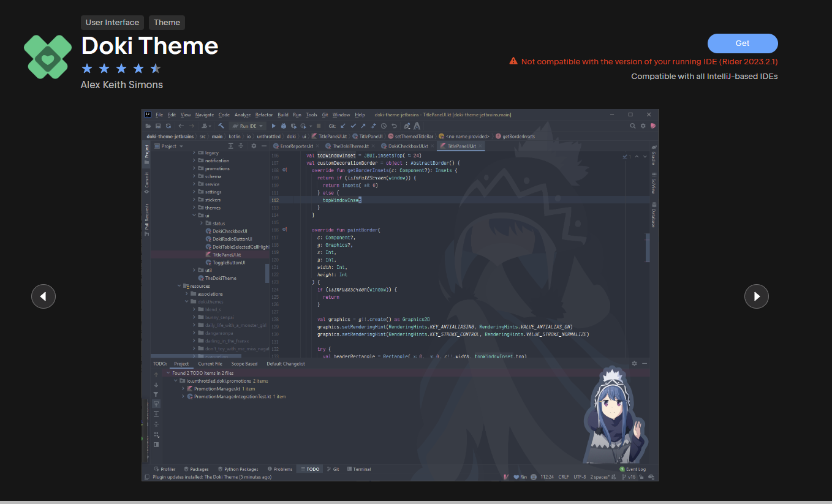The height and width of the screenshot is (504, 832).
Task: Open the Alex Keith Simons author link
Action: (x=121, y=85)
